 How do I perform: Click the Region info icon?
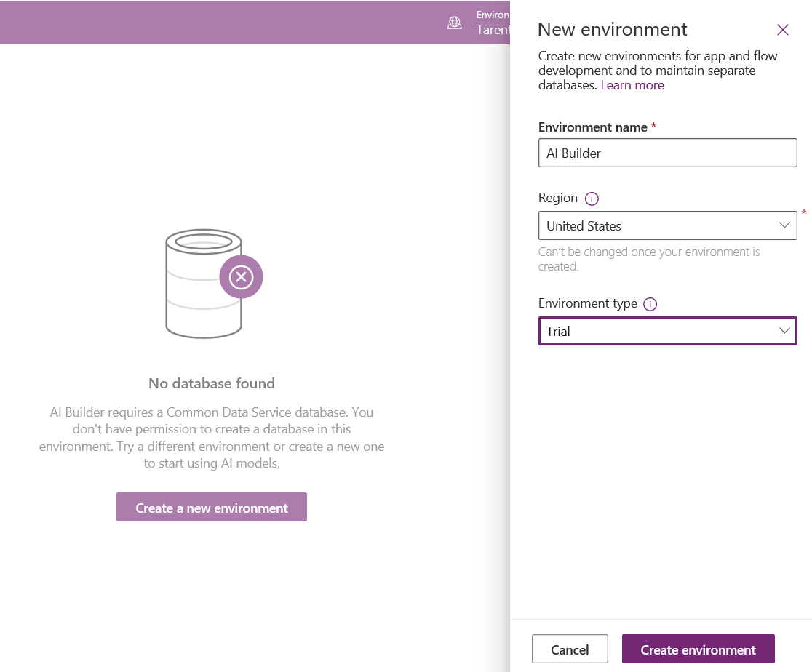(592, 199)
